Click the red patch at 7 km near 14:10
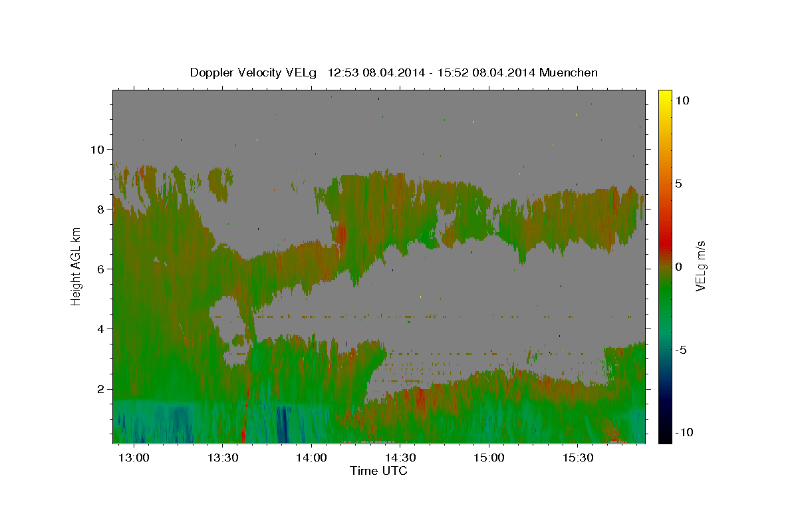This screenshot has height=532, width=798. [x=341, y=235]
